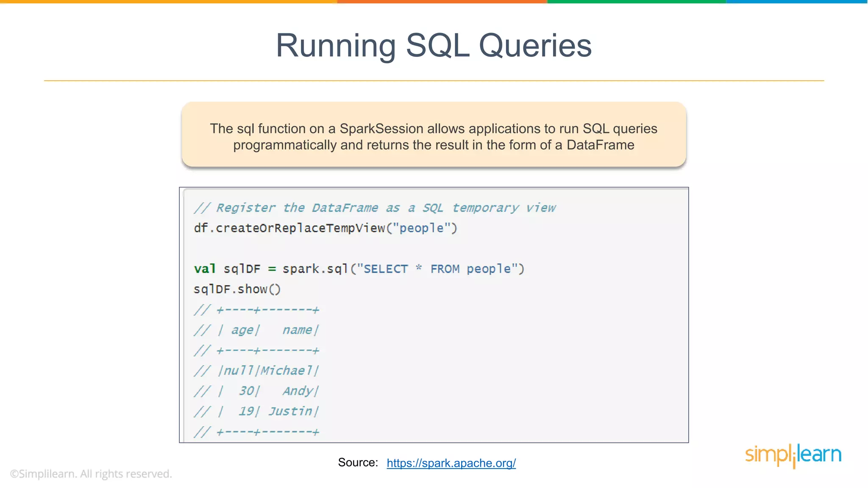Viewport: 868px width, 488px height.
Task: Click the green segment of top color bar
Action: coord(637,2)
